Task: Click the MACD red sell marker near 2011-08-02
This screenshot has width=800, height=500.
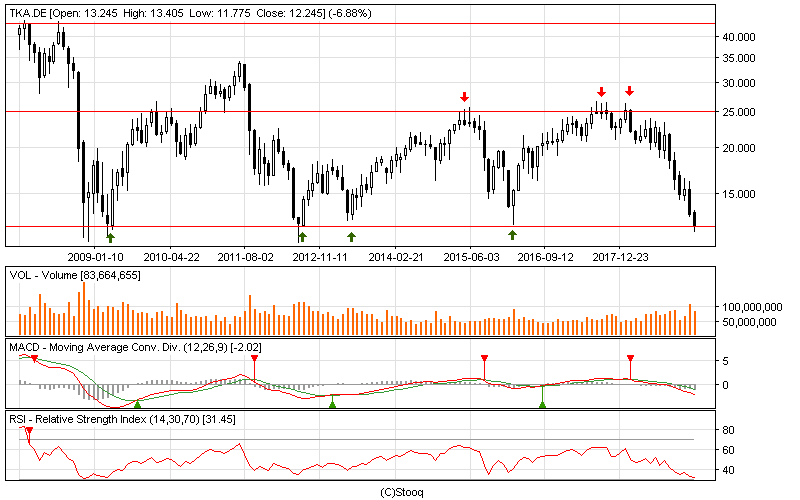Action: click(x=254, y=359)
